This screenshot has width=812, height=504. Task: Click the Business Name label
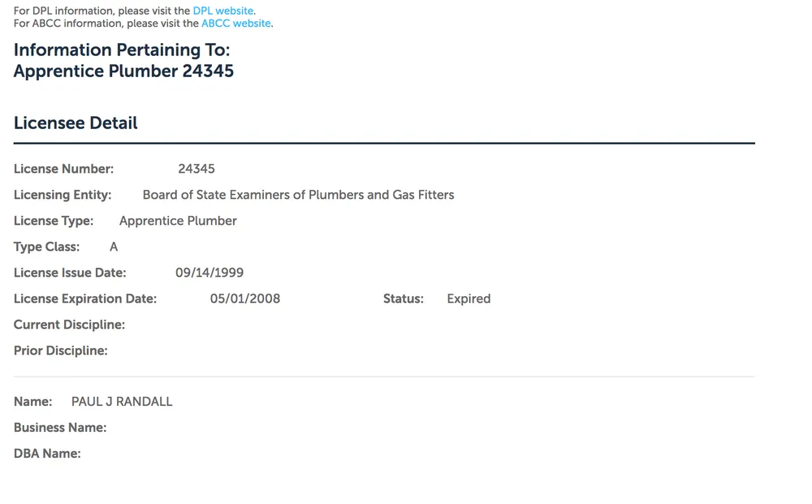[60, 428]
